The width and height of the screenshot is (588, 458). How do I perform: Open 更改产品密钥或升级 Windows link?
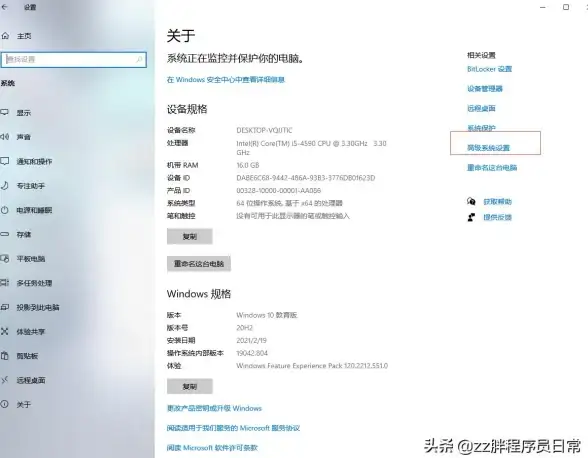(x=214, y=408)
